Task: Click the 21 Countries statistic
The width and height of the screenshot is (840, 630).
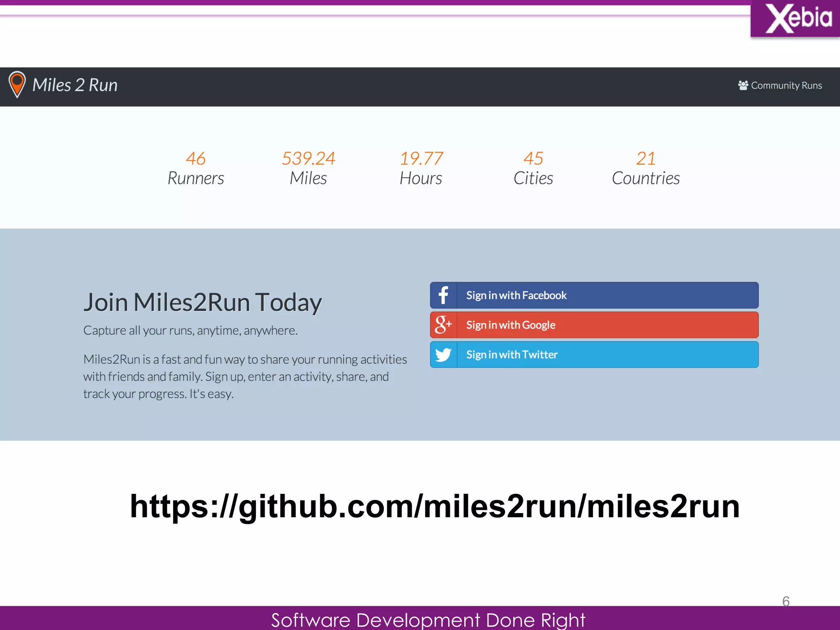Action: [x=646, y=168]
